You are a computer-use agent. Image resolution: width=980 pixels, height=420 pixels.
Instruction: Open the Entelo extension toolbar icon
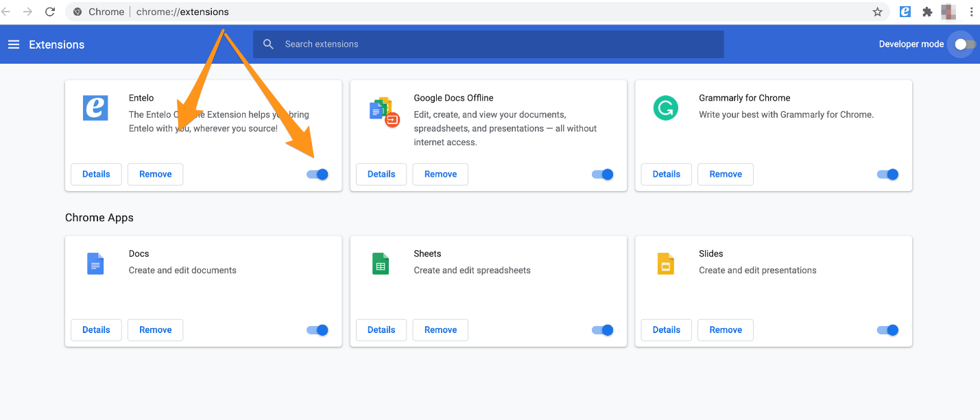tap(906, 12)
